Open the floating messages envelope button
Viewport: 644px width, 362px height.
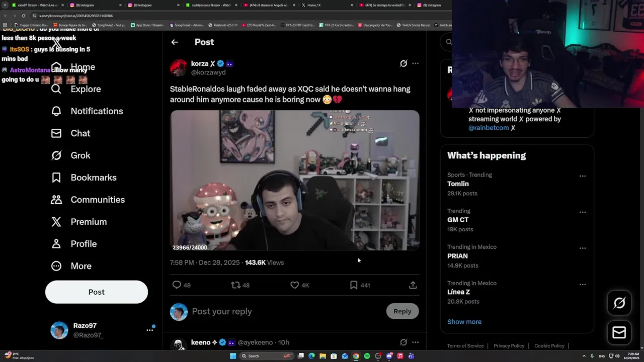tap(619, 332)
